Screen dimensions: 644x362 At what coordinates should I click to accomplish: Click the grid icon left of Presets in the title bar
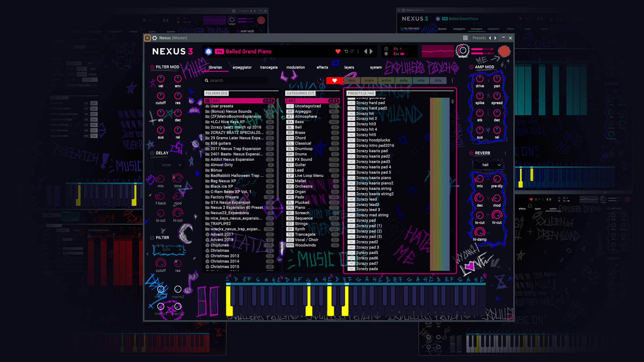pos(465,38)
